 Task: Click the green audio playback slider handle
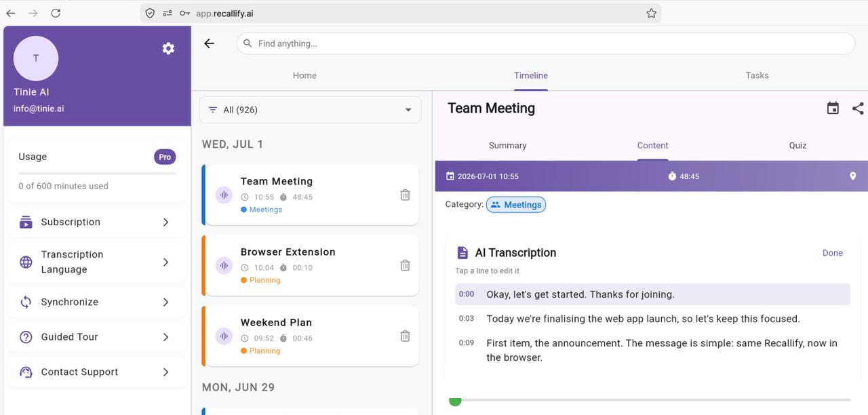[x=455, y=400]
